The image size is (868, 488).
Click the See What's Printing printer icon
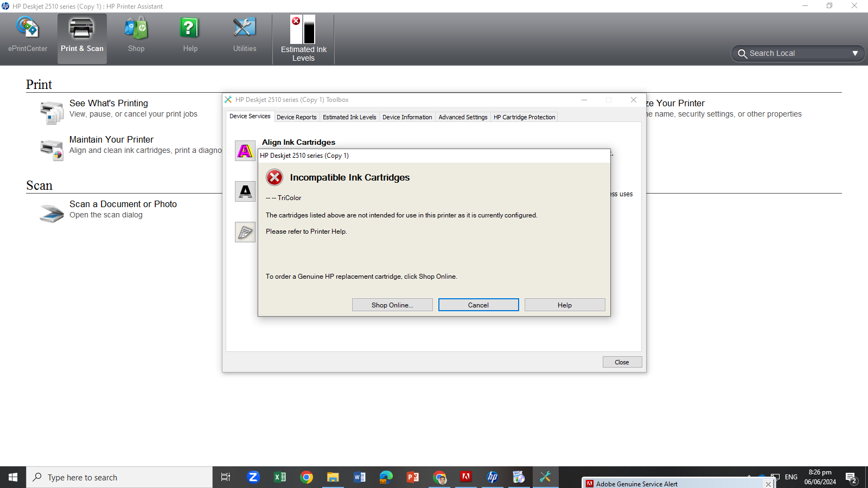tap(52, 113)
